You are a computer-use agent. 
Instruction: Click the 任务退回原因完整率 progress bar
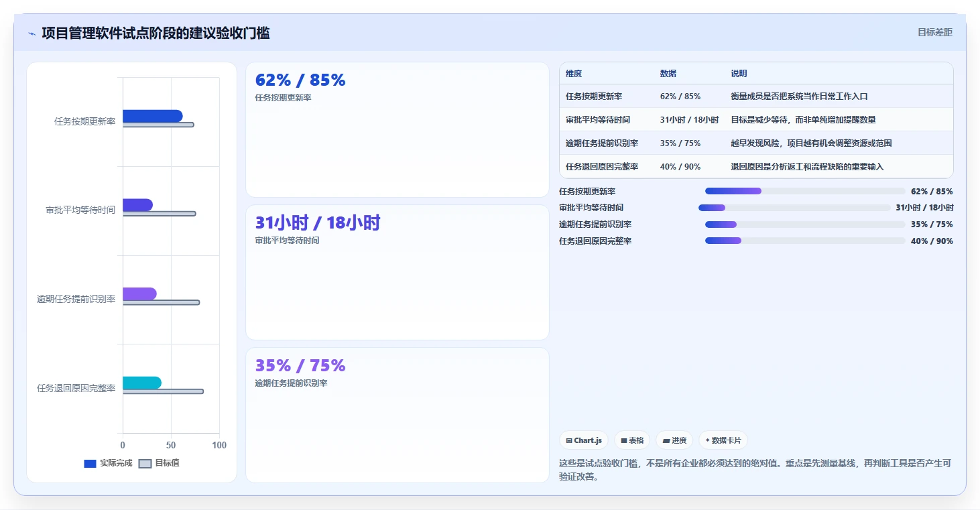pos(805,241)
